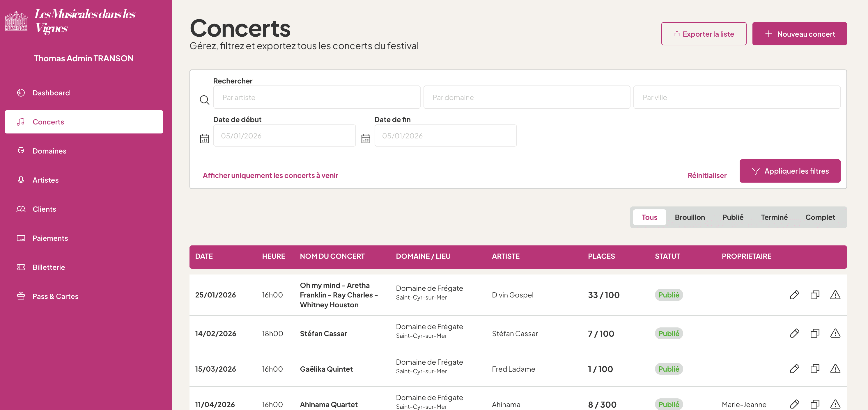Click Exporter la liste button
868x410 pixels.
pos(704,34)
